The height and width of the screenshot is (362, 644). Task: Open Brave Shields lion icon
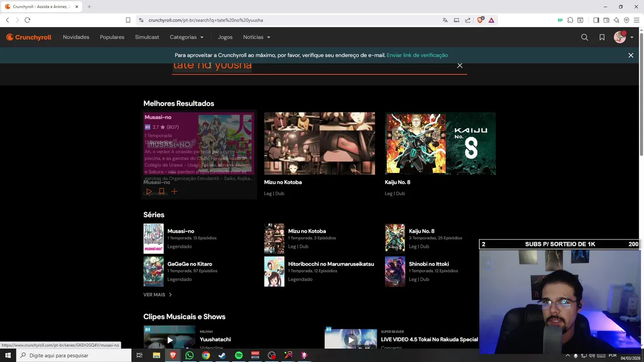480,20
